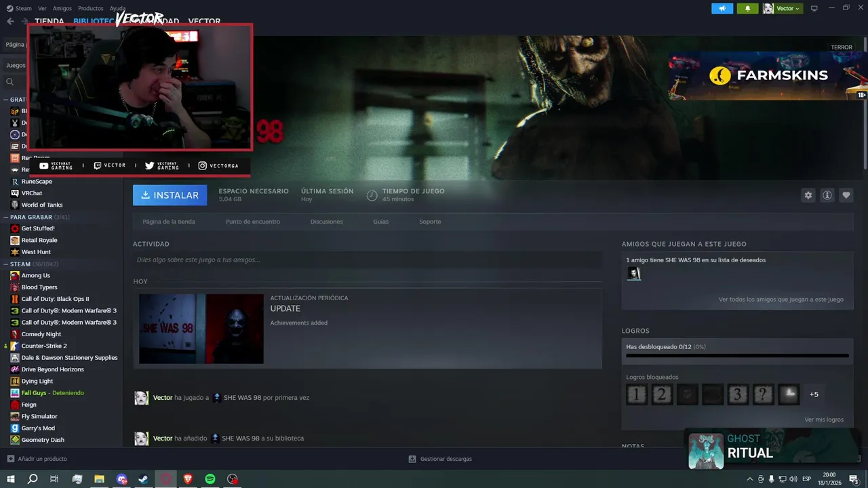This screenshot has height=488, width=868.
Task: Open the Discusiones tab
Action: click(x=326, y=222)
